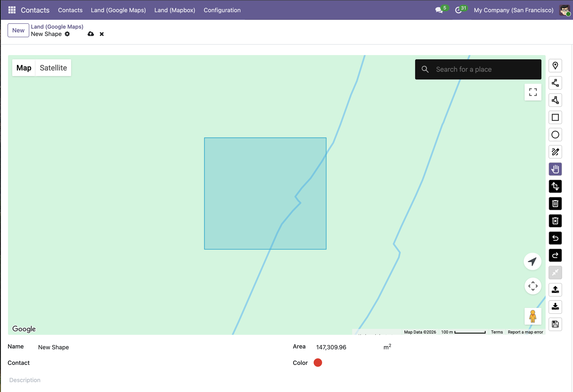The image size is (573, 392).
Task: Select the circle drawing tool
Action: pos(555,135)
